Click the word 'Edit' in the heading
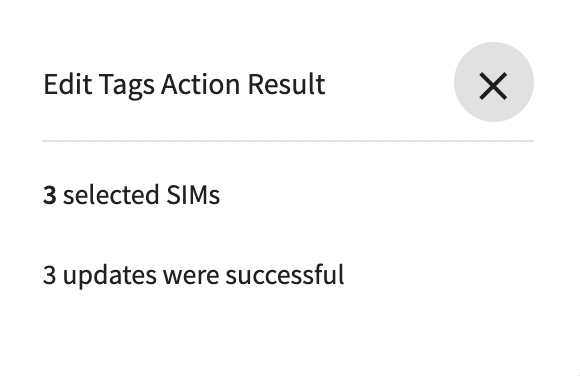Viewport: 580px width, 376px height. tap(68, 84)
